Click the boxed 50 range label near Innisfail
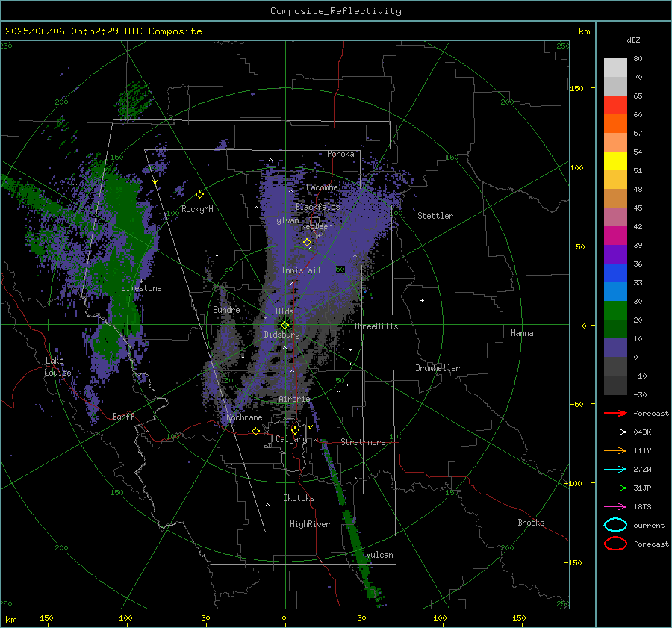The image size is (672, 628). click(x=340, y=270)
